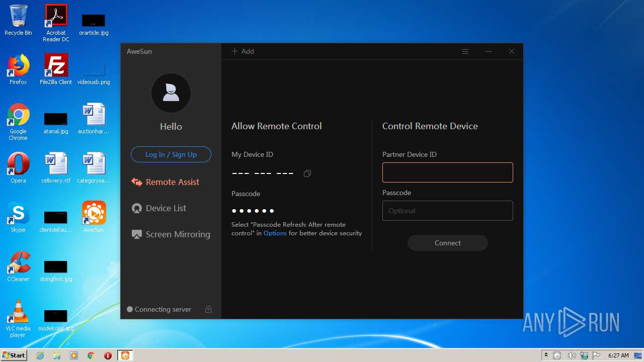Click the Connecting server status text

163,309
